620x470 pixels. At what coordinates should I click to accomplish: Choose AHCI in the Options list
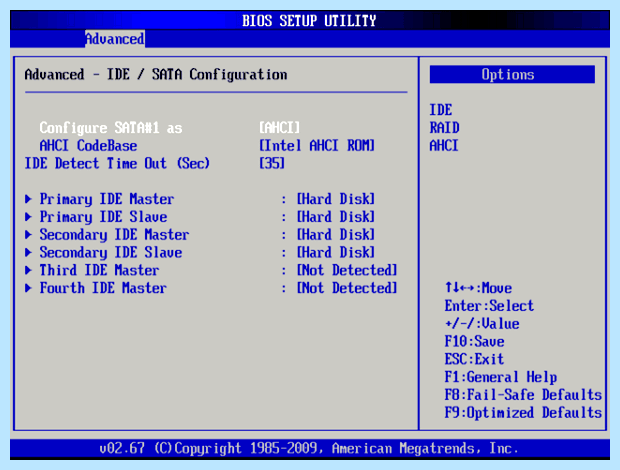(444, 145)
